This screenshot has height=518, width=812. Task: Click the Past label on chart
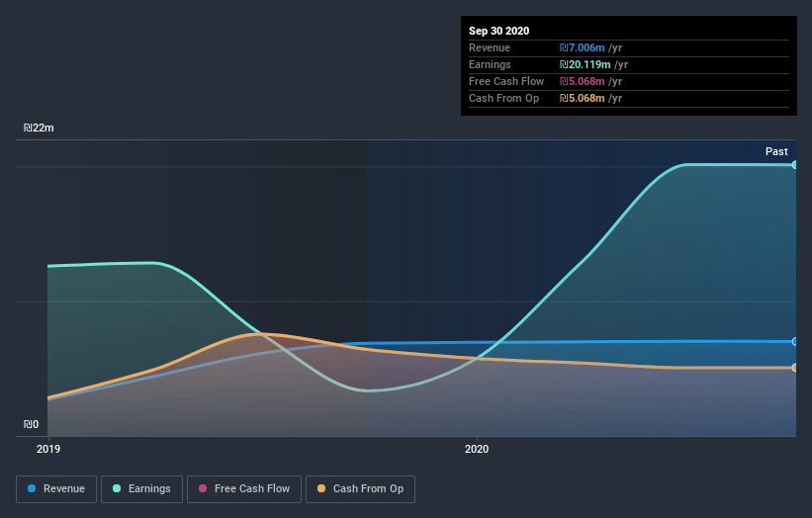[776, 151]
